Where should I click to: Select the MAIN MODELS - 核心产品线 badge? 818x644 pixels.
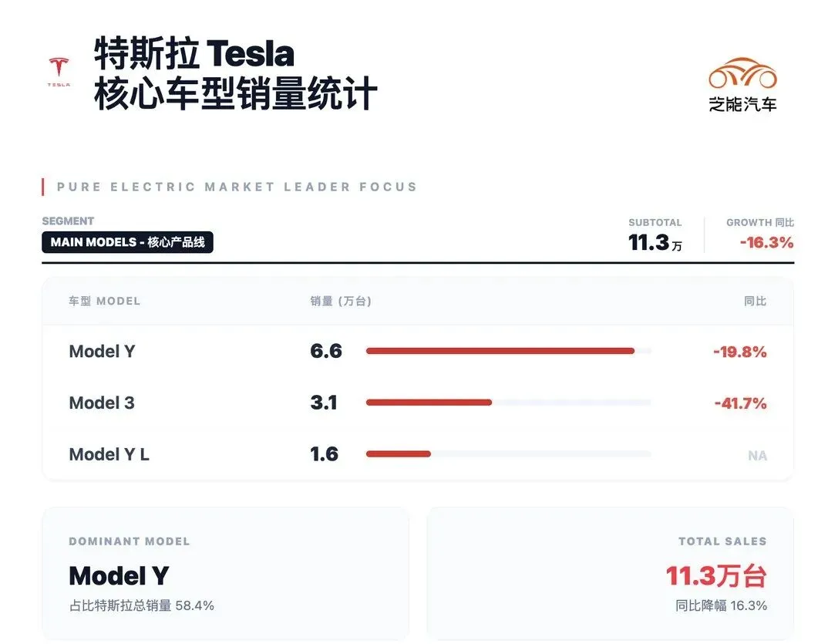click(127, 242)
